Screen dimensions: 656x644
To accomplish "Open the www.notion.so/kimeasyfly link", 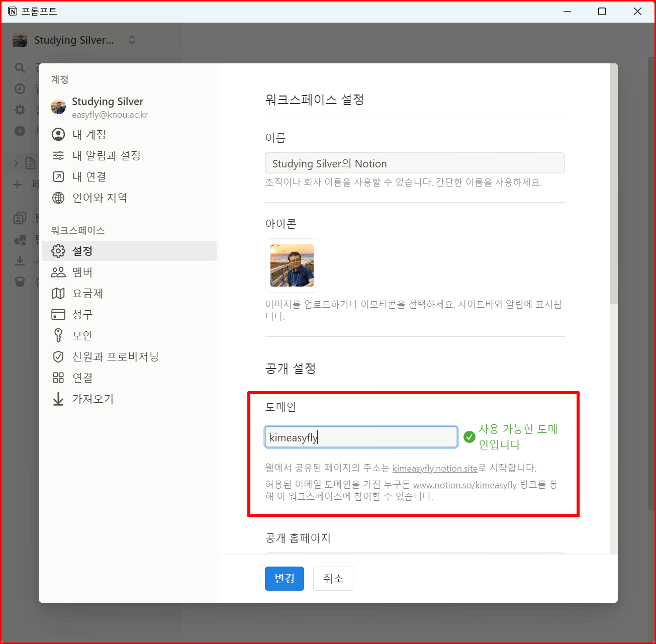I will click(464, 485).
